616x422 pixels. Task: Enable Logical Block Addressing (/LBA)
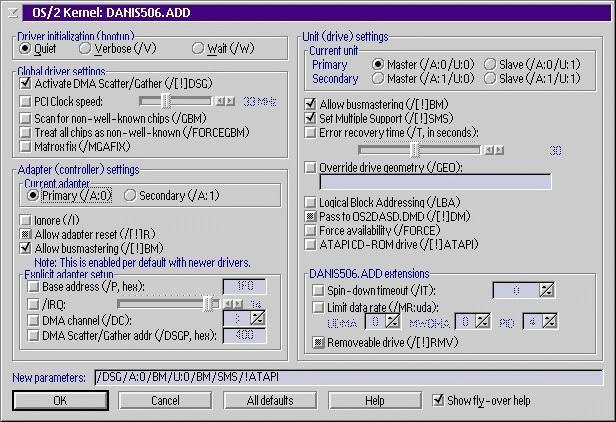pyautogui.click(x=310, y=202)
